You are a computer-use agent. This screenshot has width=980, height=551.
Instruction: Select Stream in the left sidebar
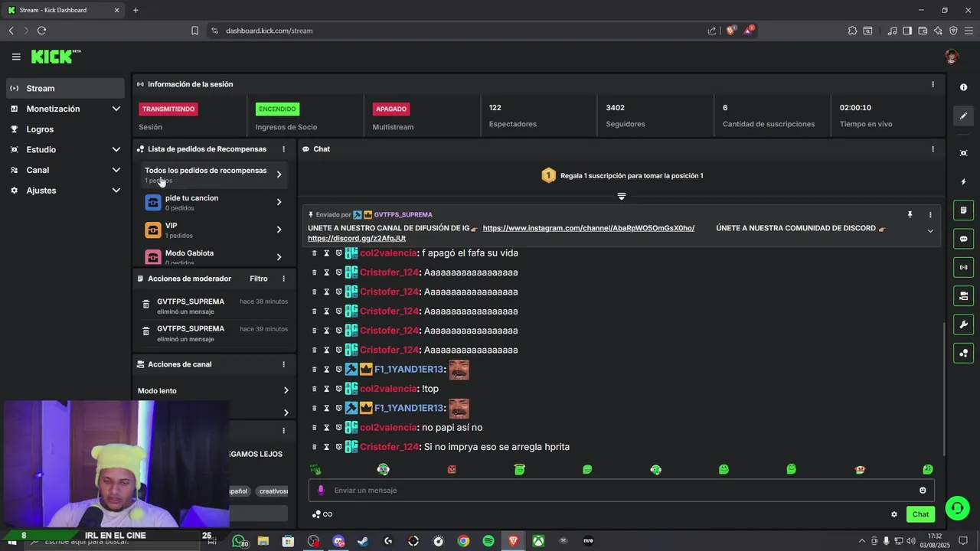(x=65, y=88)
